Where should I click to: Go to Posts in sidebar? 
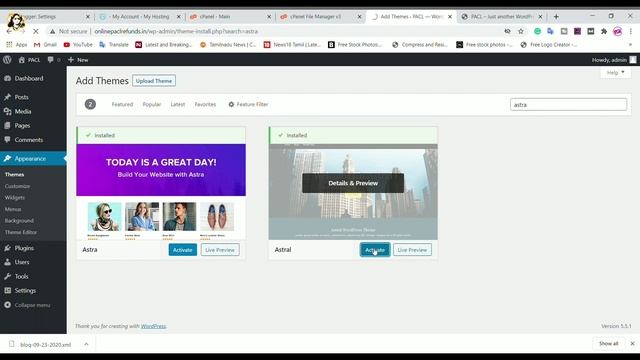tap(22, 97)
